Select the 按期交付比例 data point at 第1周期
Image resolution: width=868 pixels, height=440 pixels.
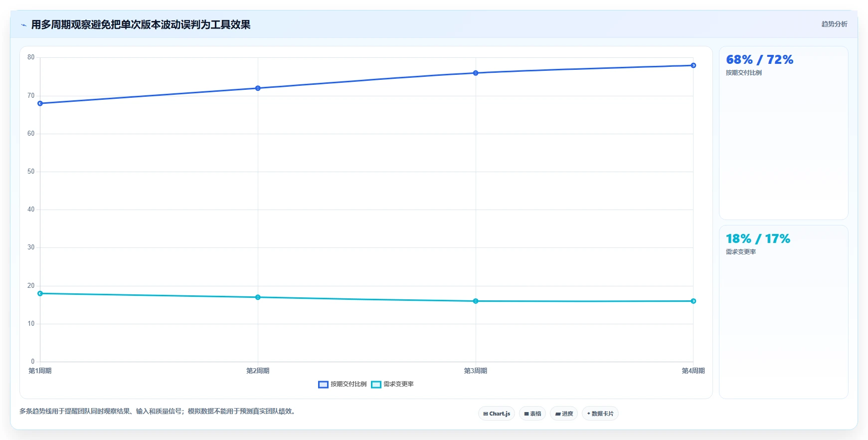coord(40,103)
